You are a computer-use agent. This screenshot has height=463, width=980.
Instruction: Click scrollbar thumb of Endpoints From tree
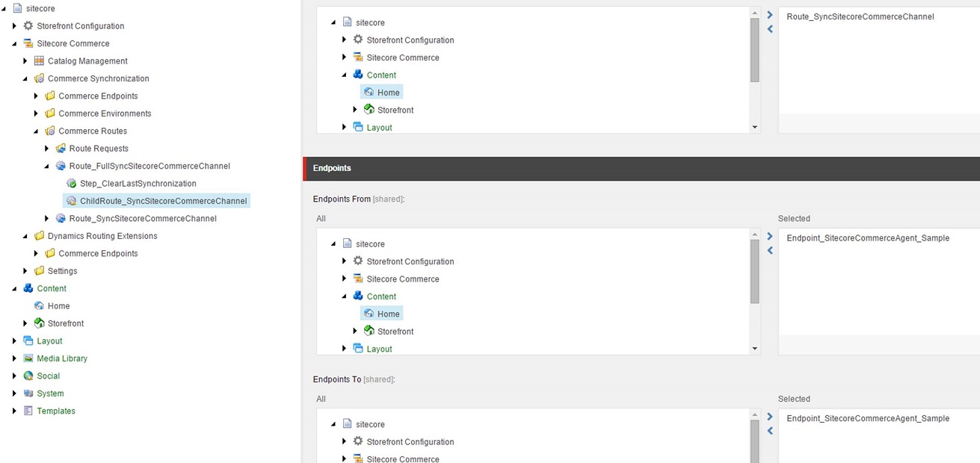pos(755,271)
